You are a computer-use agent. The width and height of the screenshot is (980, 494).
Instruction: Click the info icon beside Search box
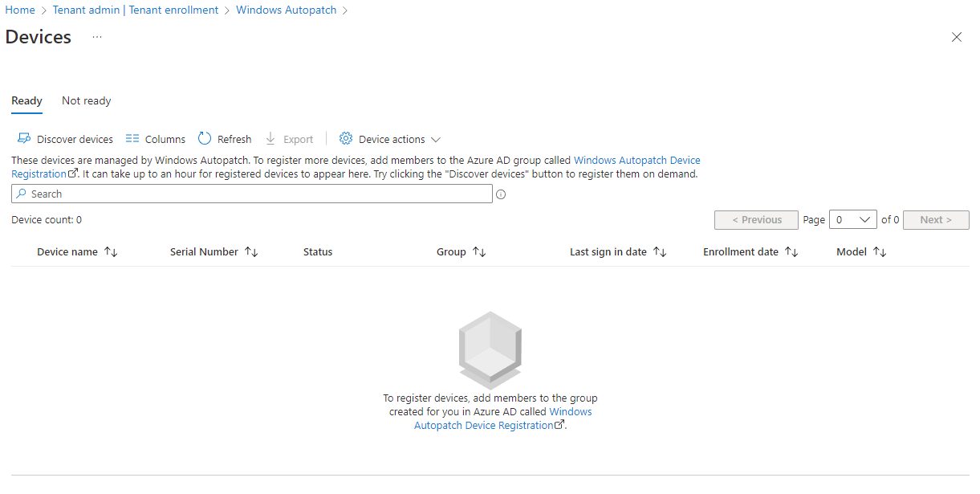tap(501, 194)
